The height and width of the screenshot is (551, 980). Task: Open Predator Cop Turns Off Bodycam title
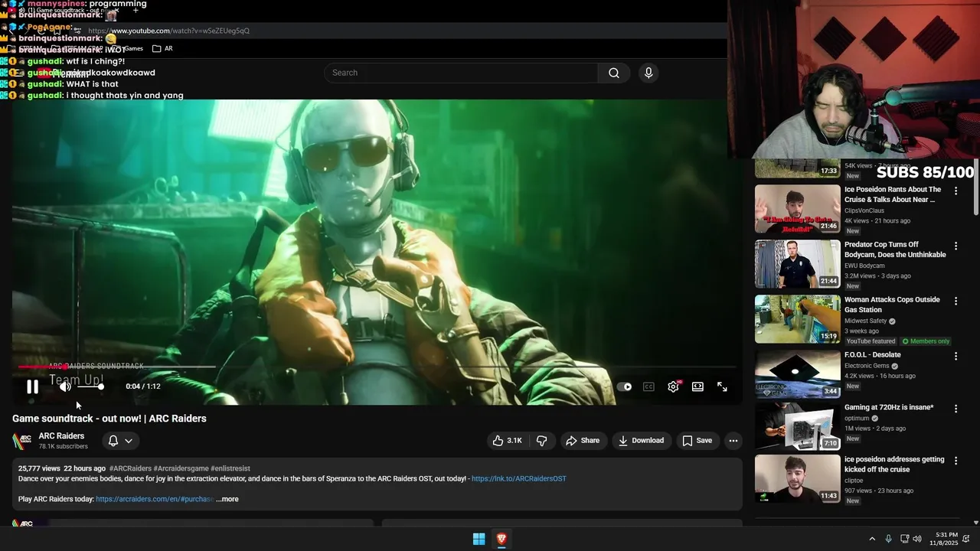(895, 249)
